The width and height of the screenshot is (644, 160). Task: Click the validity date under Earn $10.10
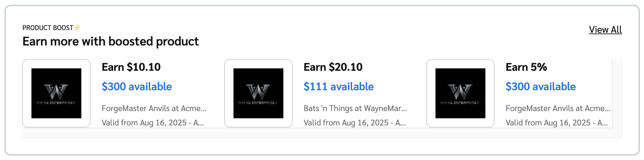coord(152,123)
